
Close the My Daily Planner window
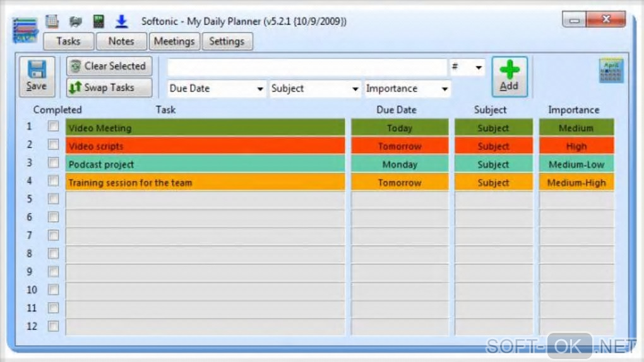(x=606, y=20)
